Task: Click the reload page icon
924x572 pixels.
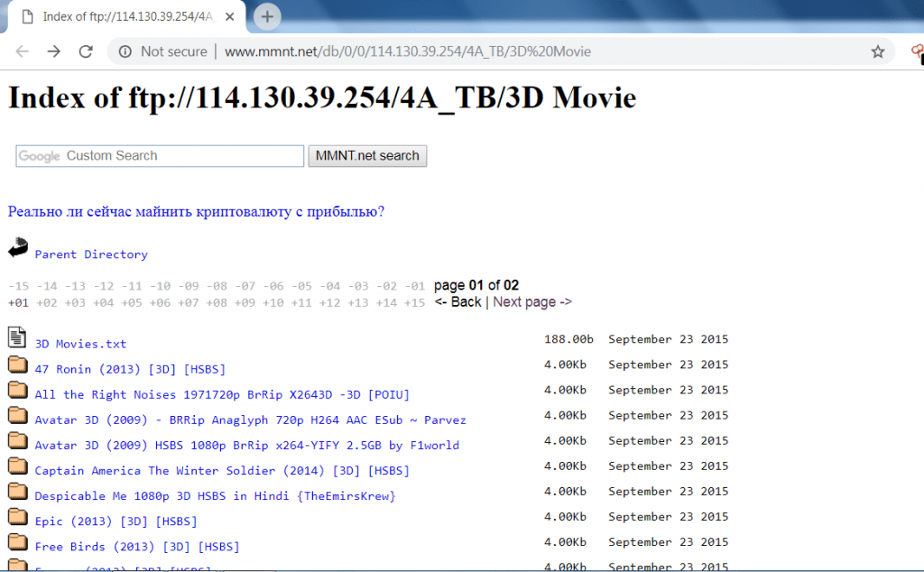Action: (86, 51)
